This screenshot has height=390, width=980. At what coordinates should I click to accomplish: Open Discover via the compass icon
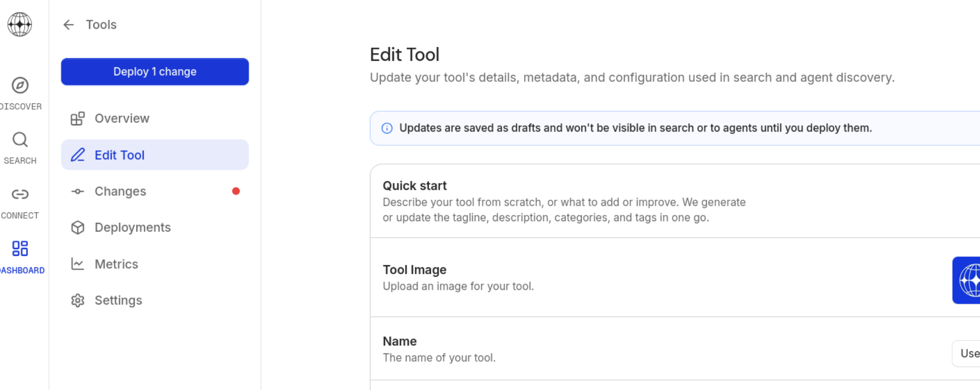tap(20, 85)
